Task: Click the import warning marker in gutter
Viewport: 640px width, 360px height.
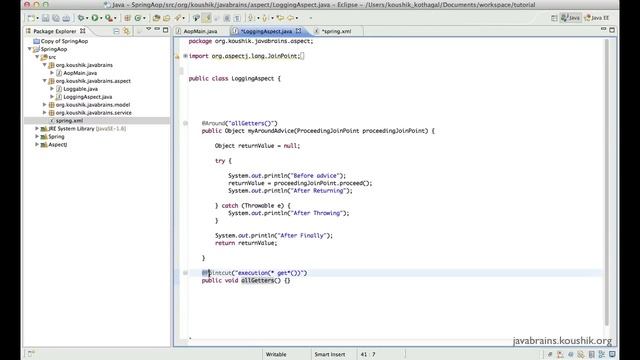Action: pos(178,56)
